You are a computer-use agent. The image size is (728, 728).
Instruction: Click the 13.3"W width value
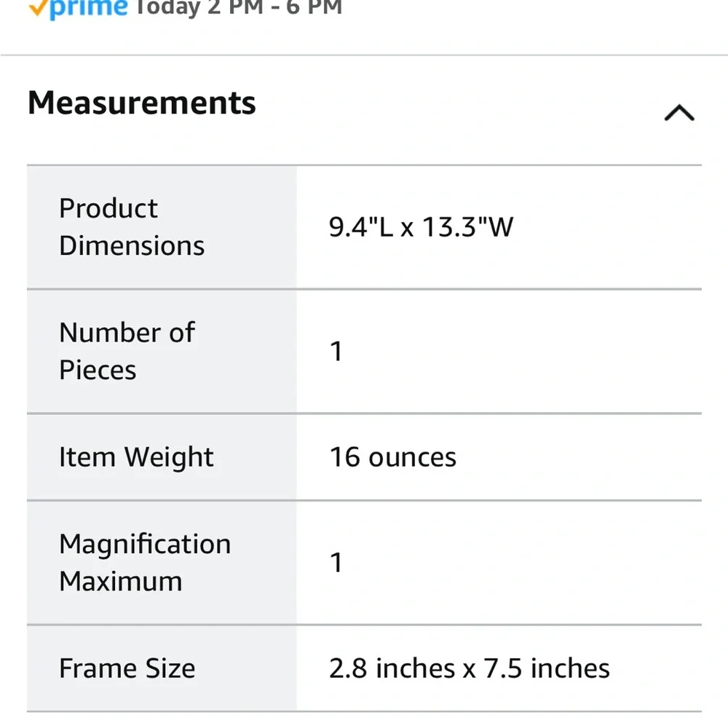(467, 227)
